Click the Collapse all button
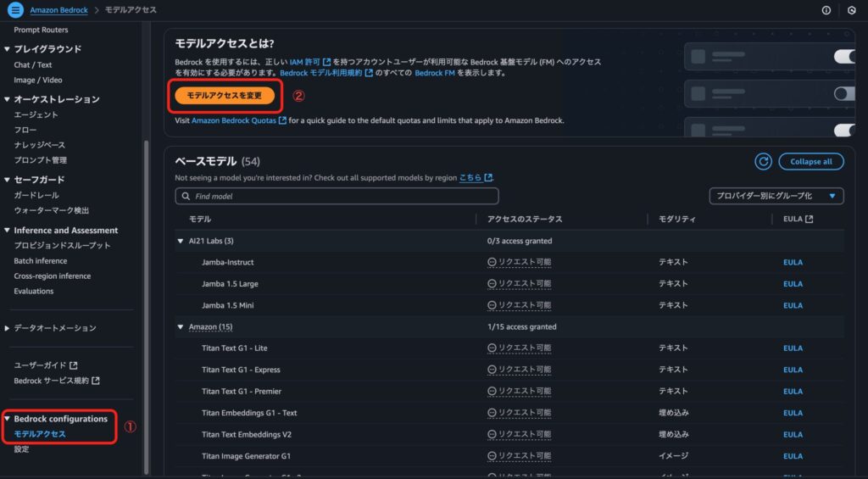Viewport: 868px width, 479px height. 811,162
